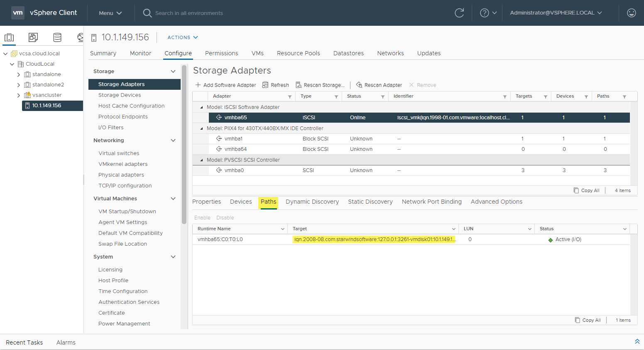Screen dimensions: 644x350
Task: Expand the standalone cluster in the tree
Action: pos(19,74)
